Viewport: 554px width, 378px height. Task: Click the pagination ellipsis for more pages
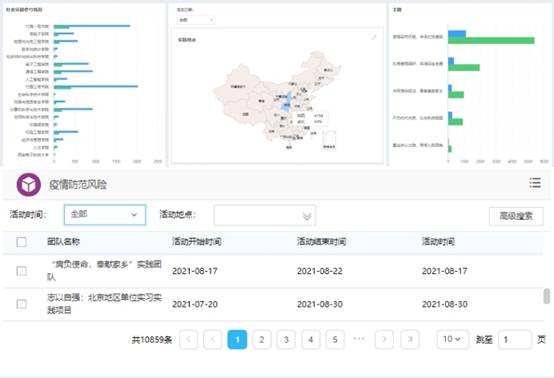[x=359, y=338]
